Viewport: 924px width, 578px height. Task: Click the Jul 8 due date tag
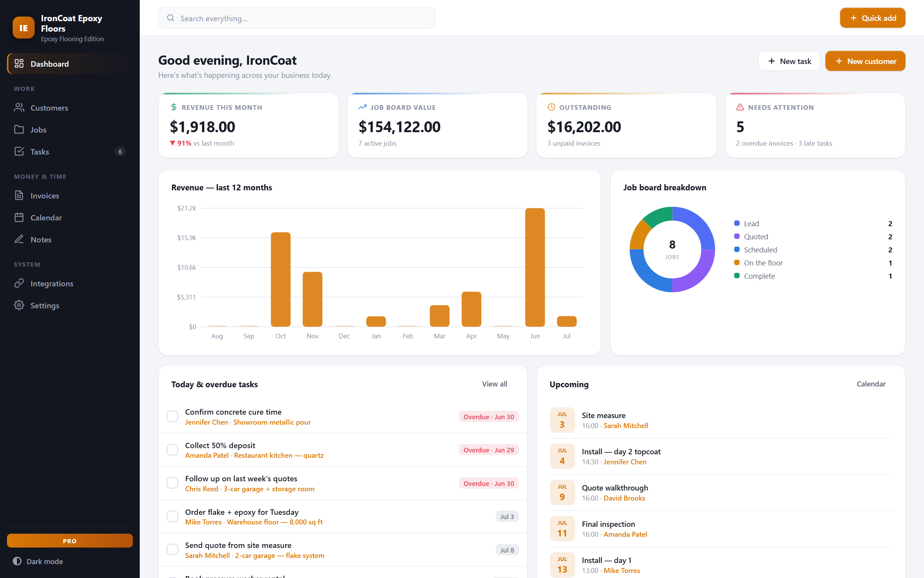[507, 550]
